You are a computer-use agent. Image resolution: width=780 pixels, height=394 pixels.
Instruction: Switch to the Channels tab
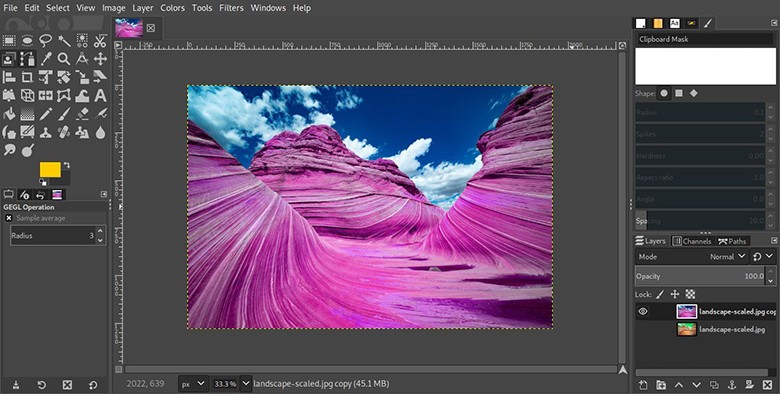point(691,241)
